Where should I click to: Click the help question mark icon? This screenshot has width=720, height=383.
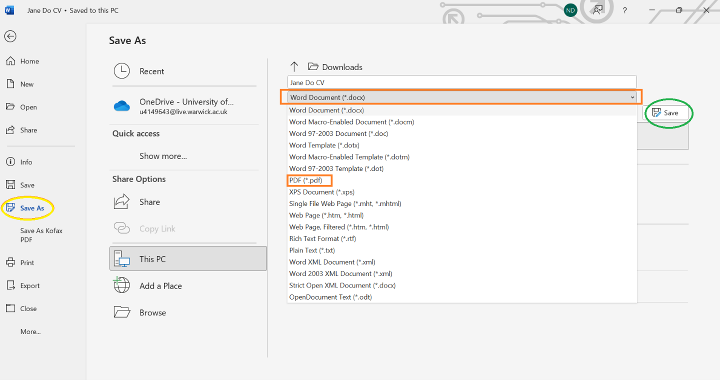(x=624, y=10)
